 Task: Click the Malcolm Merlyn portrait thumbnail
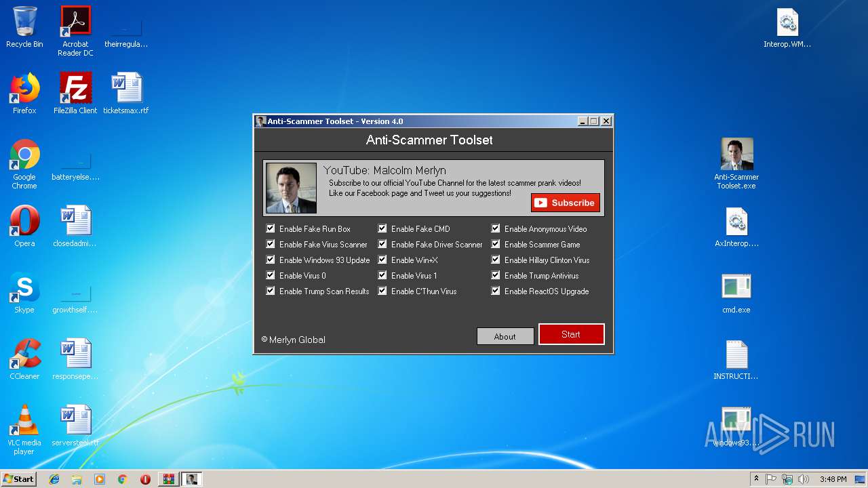(x=291, y=188)
